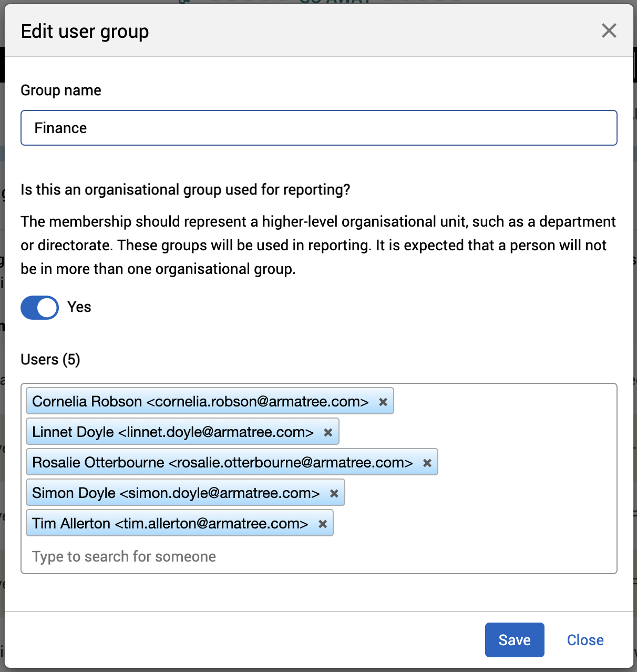Remove Tim Allerton from the group

pyautogui.click(x=323, y=524)
